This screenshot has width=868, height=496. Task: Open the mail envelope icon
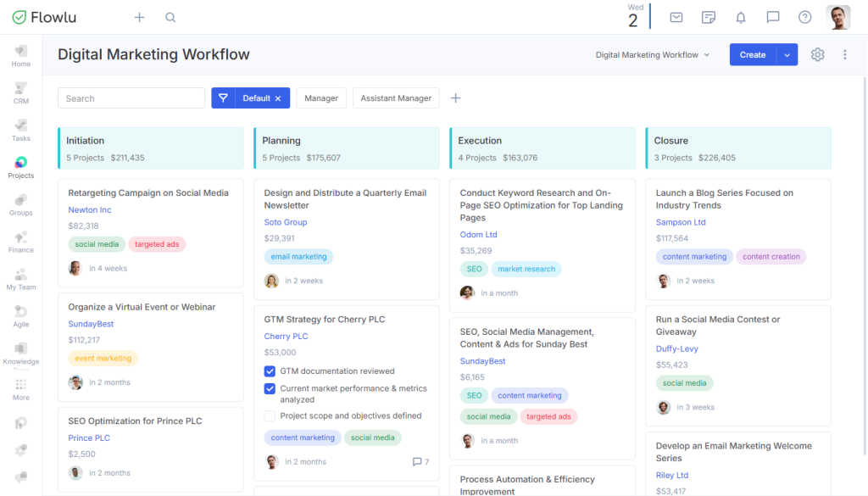[x=676, y=17]
